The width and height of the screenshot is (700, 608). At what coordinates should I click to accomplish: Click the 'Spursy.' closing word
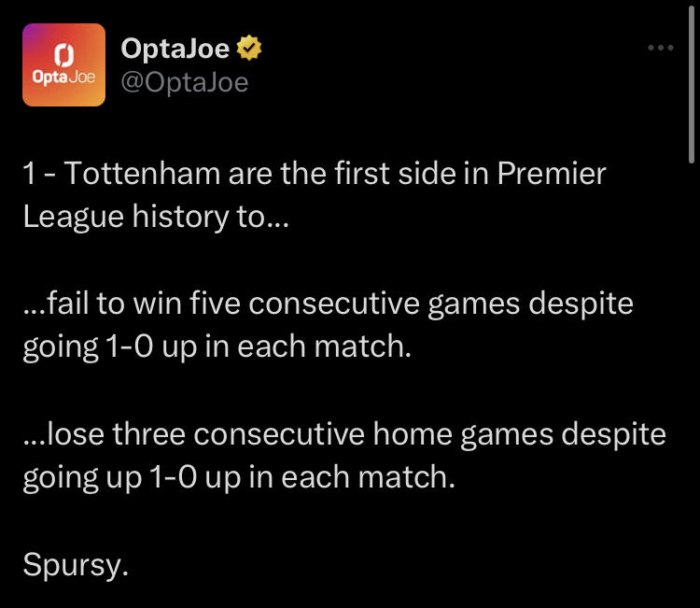pyautogui.click(x=76, y=565)
